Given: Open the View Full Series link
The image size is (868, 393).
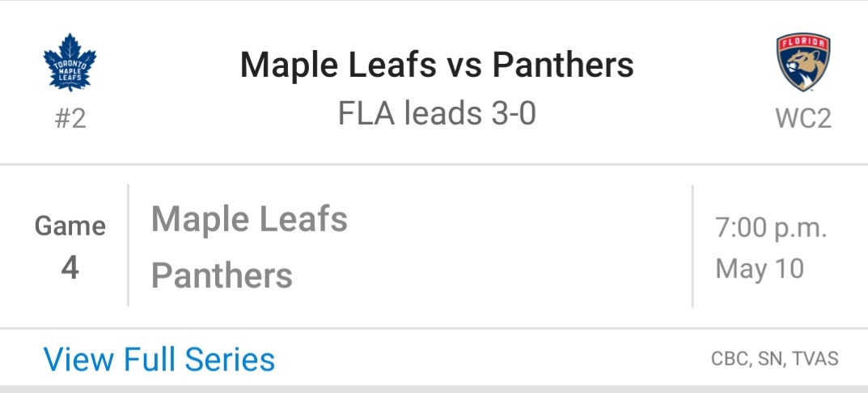Looking at the screenshot, I should [159, 359].
